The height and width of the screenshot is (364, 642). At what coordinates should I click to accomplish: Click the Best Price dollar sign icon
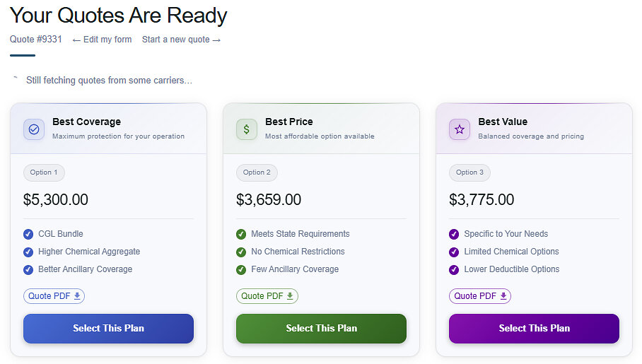[247, 129]
